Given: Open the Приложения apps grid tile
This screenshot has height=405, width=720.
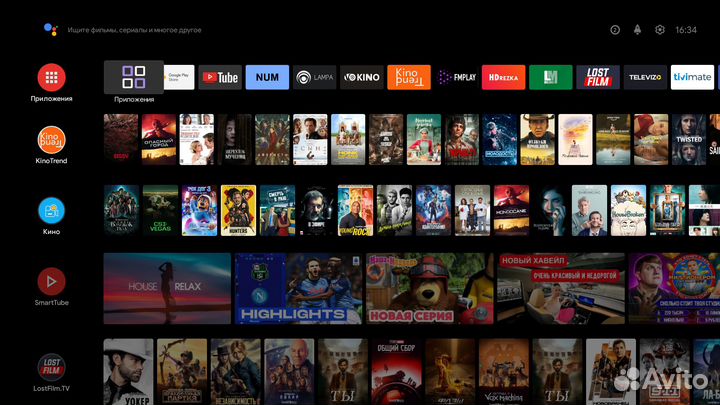Looking at the screenshot, I should pos(133,77).
